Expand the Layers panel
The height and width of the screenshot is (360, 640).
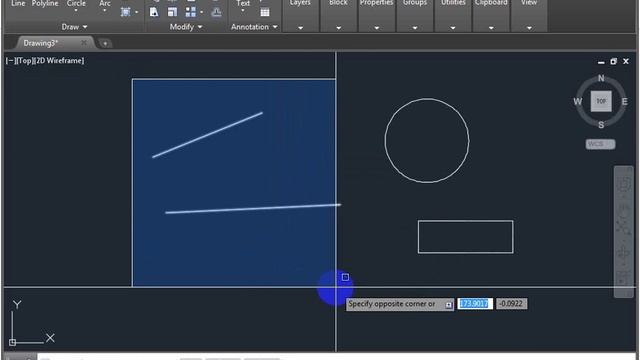coord(300,28)
